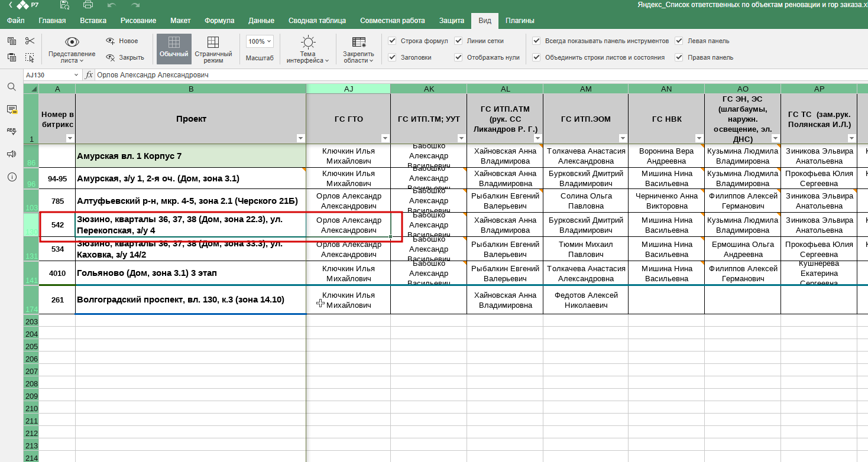The width and height of the screenshot is (868, 462).
Task: Click the speaker feedback icon in sidebar
Action: tap(12, 154)
